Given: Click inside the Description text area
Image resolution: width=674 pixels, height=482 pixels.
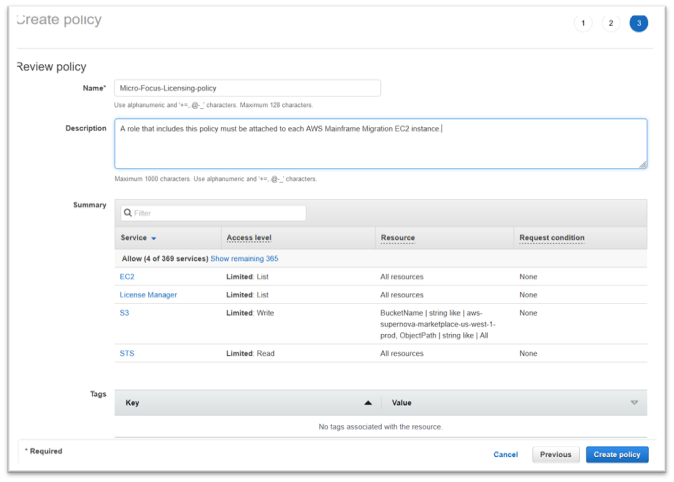Looking at the screenshot, I should coord(380,143).
